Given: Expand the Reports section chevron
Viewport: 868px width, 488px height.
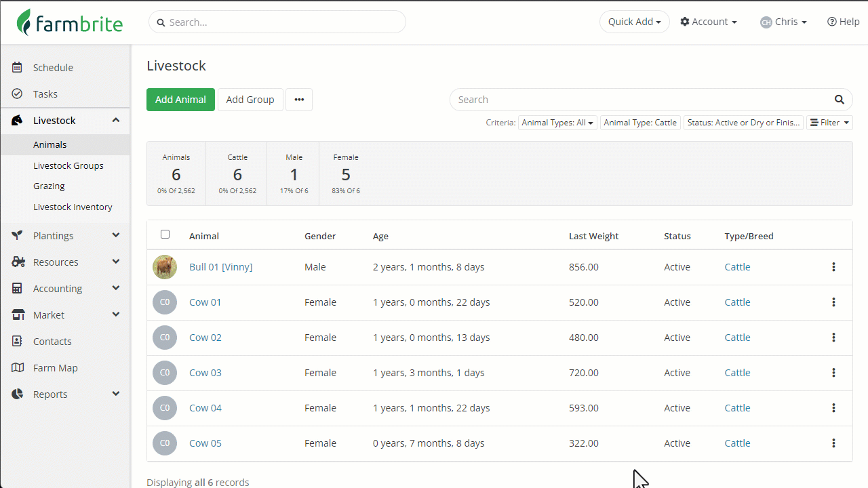Looking at the screenshot, I should [x=116, y=394].
